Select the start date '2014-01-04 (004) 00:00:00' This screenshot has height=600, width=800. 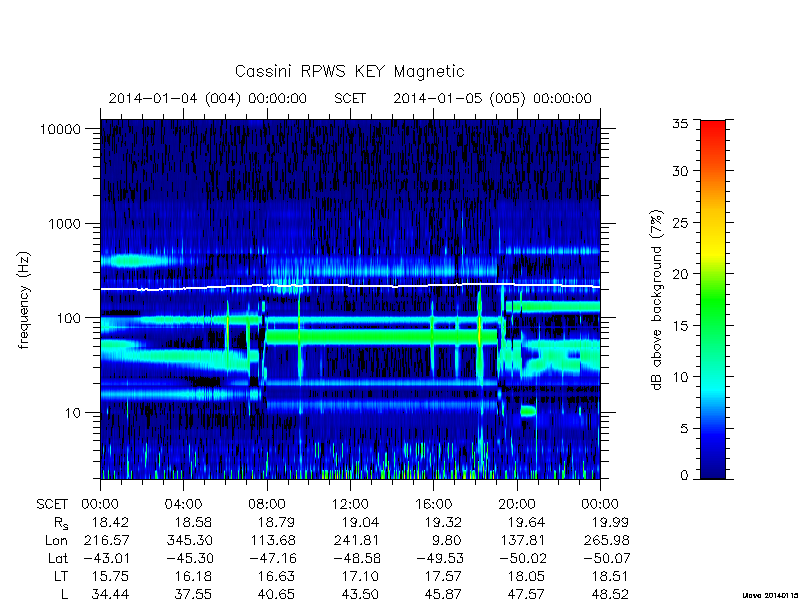[x=208, y=98]
